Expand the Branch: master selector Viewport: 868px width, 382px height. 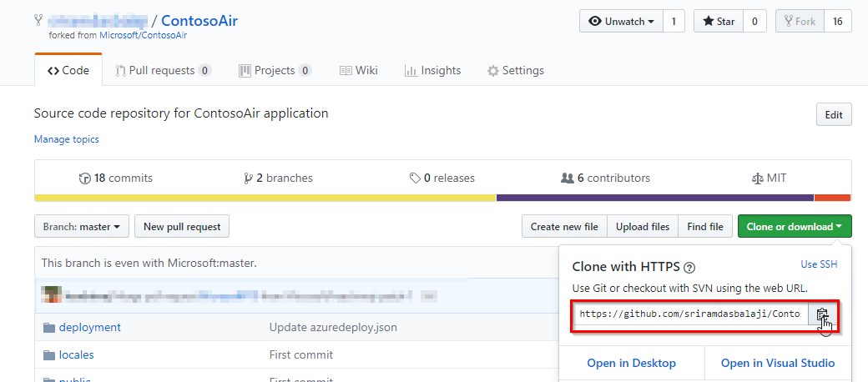(x=81, y=226)
